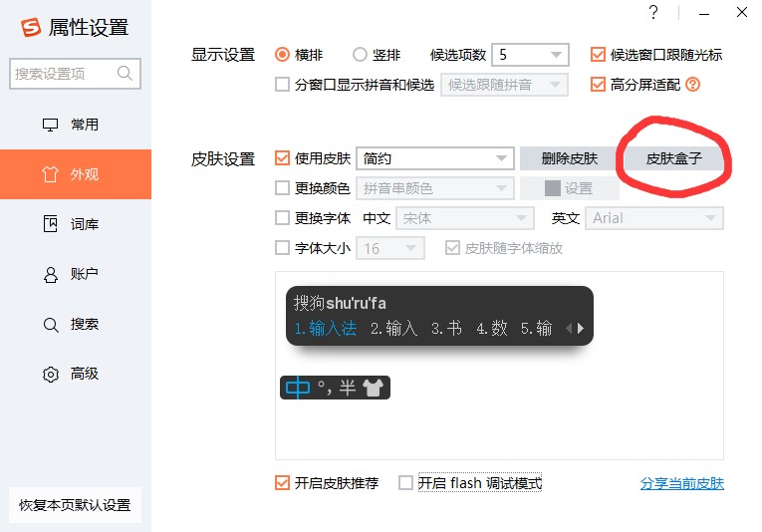The image size is (762, 532).
Task: Click the next-page arrow in candidate preview
Action: point(581,329)
